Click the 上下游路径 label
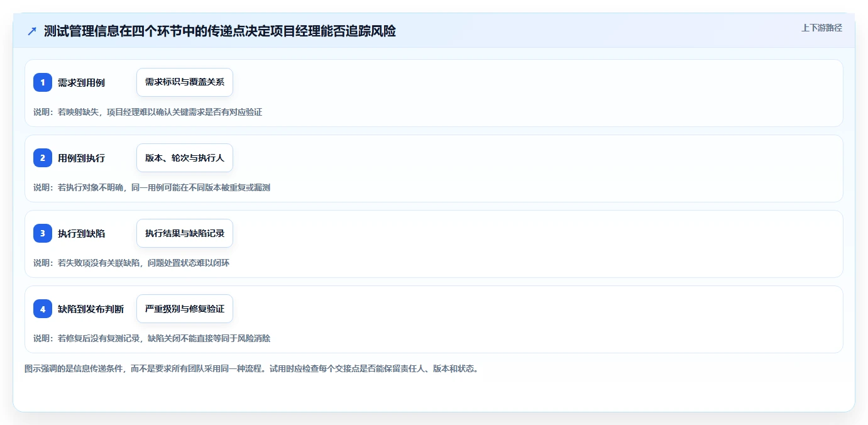Viewport: 868px width, 425px height. click(821, 28)
